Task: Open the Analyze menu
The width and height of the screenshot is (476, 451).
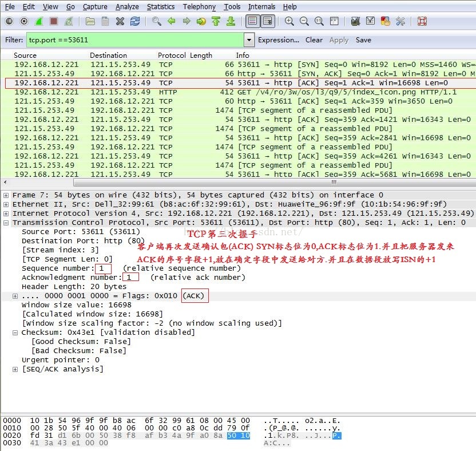Action: pyautogui.click(x=127, y=7)
